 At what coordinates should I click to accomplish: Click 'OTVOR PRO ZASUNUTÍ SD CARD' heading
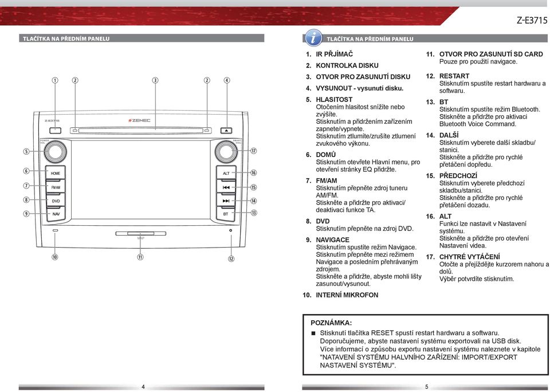pyautogui.click(x=491, y=54)
